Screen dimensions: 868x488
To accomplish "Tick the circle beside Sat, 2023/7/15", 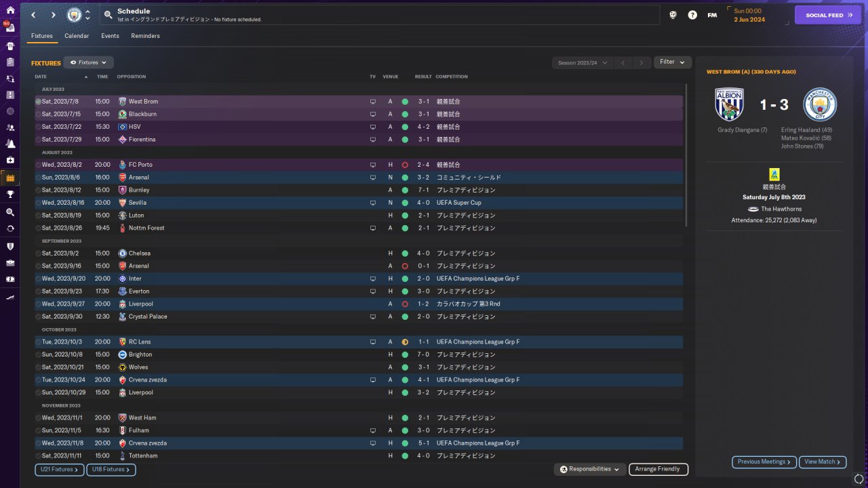I will (x=39, y=114).
